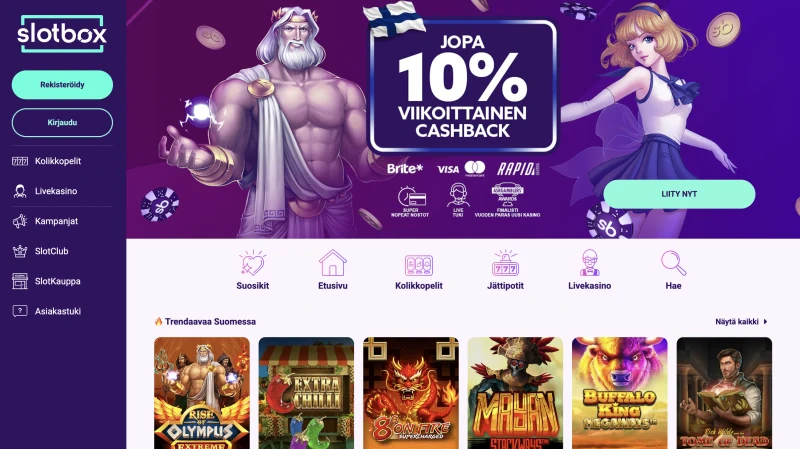Click the Kampanjat megaphone icon

[x=20, y=221]
